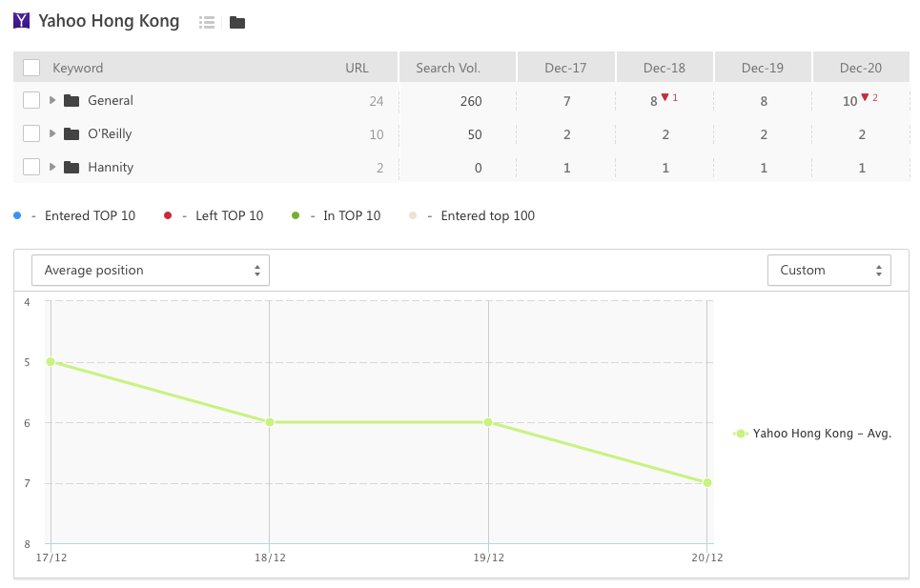The height and width of the screenshot is (588, 920).
Task: Check the Hannity row checkbox
Action: point(31,167)
